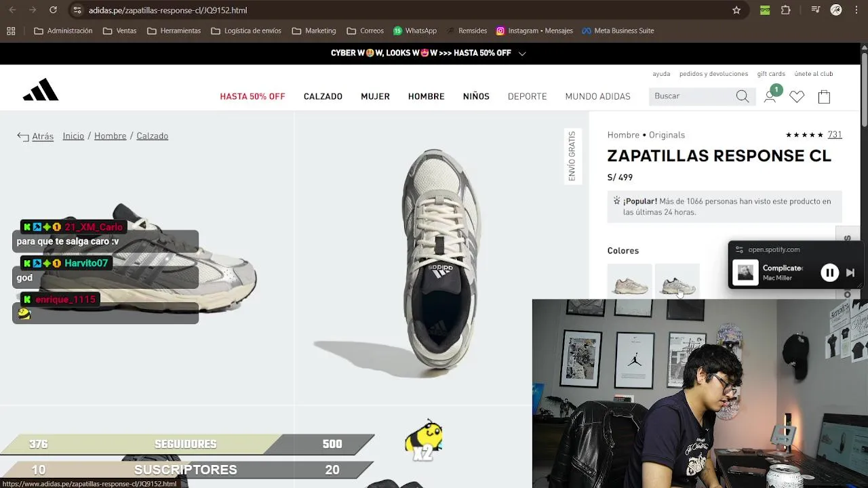Open the Chrome profile avatar
The width and height of the screenshot is (868, 488).
tap(836, 10)
